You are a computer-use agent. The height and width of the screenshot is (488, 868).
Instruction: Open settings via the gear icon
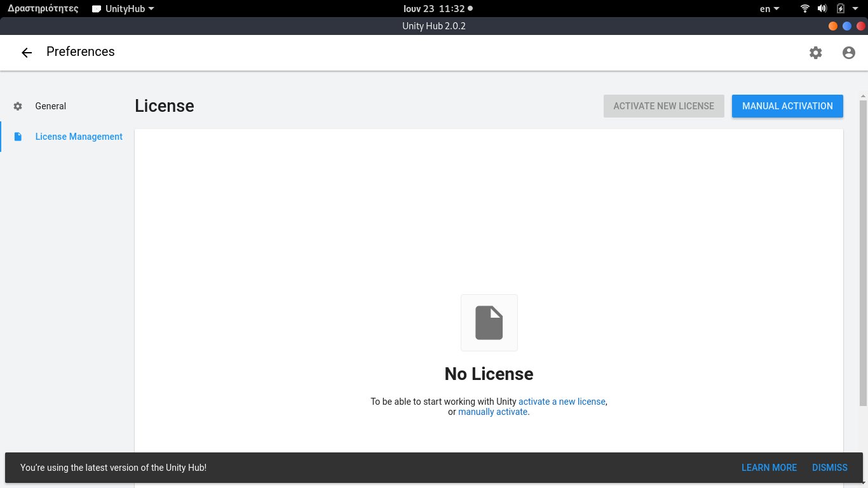tap(815, 53)
